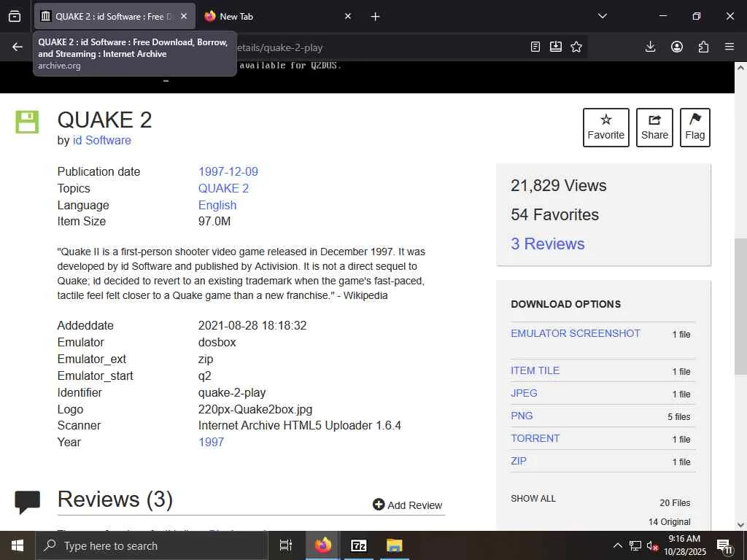Open extensions puzzle icon

[x=703, y=47]
